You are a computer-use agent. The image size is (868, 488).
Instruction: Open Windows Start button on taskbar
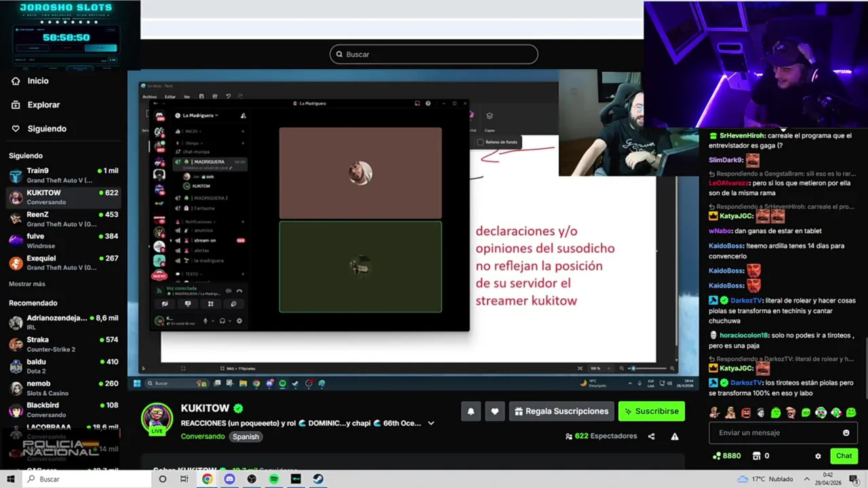11,479
